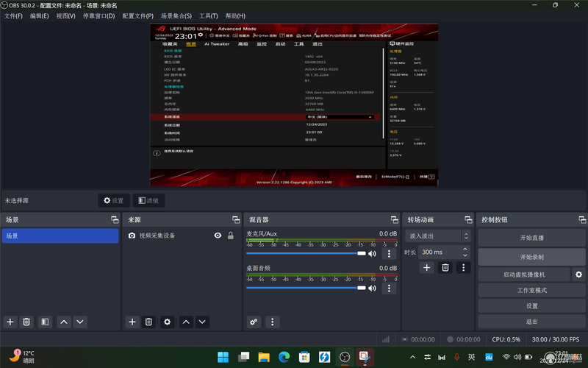Open Windows Start button in taskbar
This screenshot has height=368, width=588.
223,357
